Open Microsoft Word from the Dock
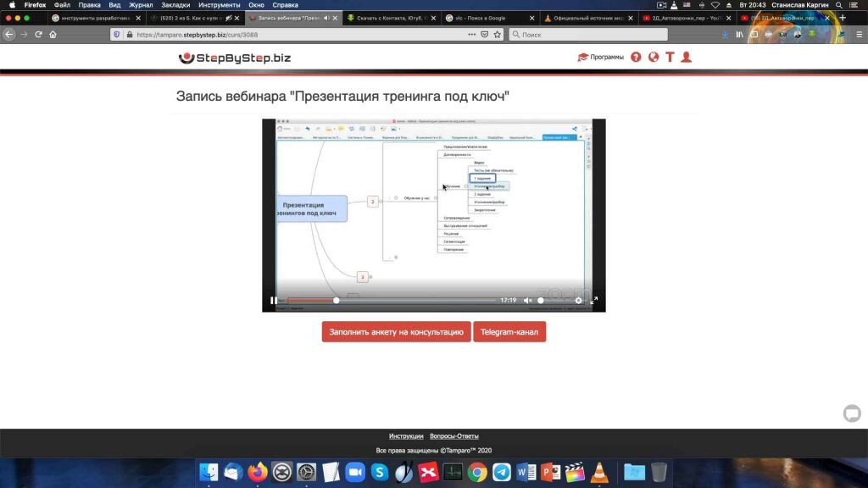This screenshot has width=868, height=488. tap(526, 472)
